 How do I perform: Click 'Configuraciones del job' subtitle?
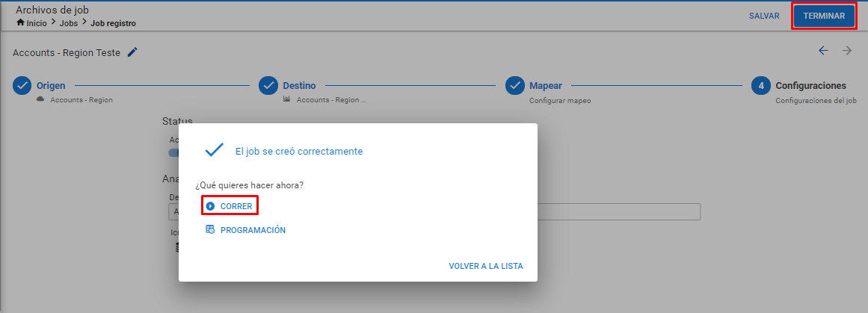[x=816, y=101]
